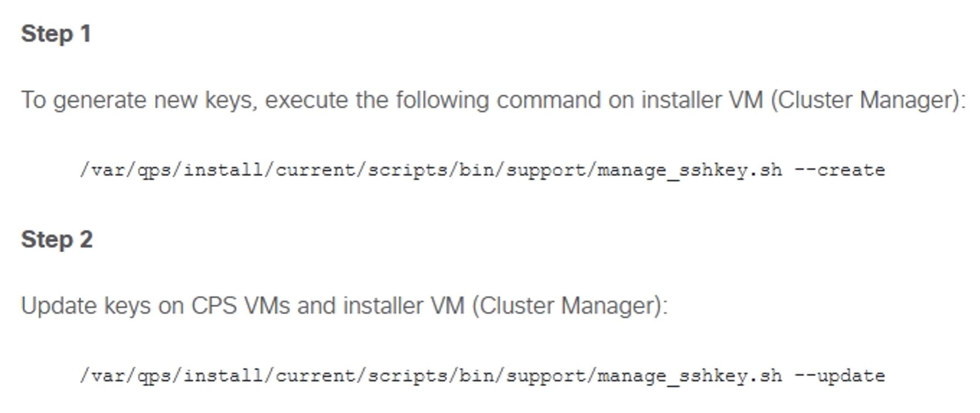Image resolution: width=980 pixels, height=413 pixels.
Task: Click "(Cluster Manager)" in the Step 1 sentence
Action: tap(868, 100)
